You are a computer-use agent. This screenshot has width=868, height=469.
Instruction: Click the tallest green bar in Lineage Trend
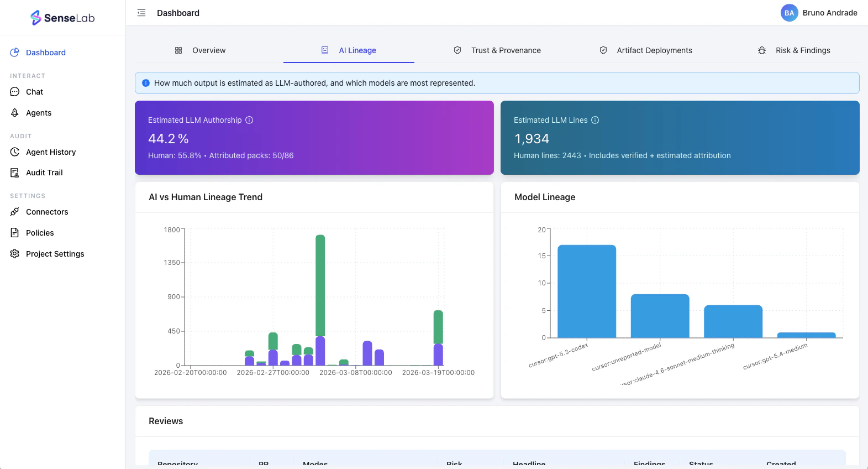click(x=320, y=285)
